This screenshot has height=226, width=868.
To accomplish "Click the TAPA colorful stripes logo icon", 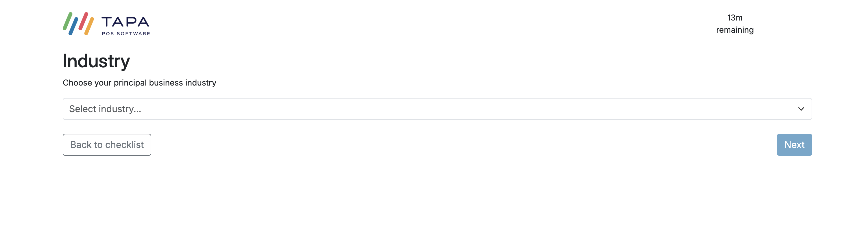I will point(78,24).
